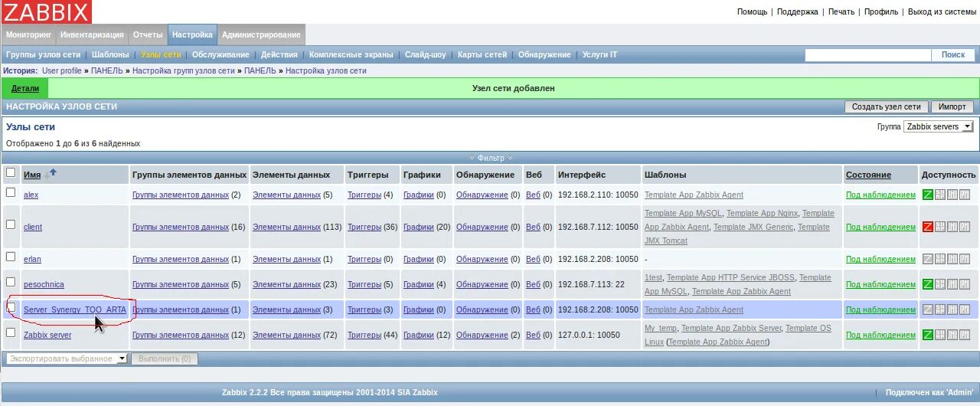
Task: Click JMX availability icon in alex row
Action: point(952,195)
